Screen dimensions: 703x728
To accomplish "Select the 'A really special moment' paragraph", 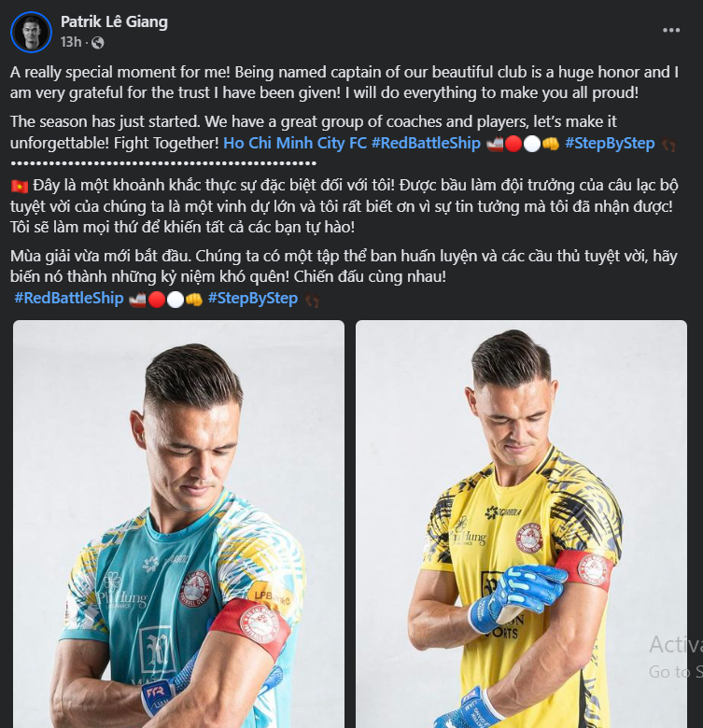I will (344, 83).
